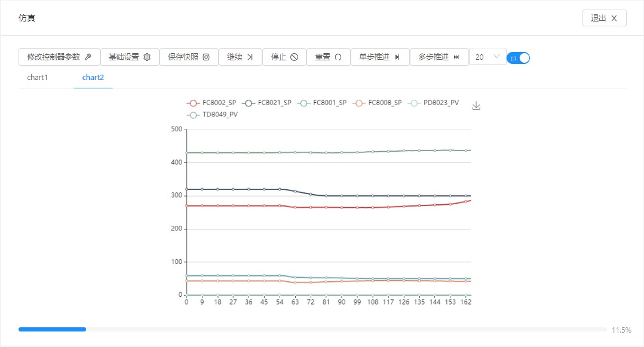Image resolution: width=644 pixels, height=347 pixels.
Task: Open the step count dropdown showing 20
Action: click(x=487, y=57)
